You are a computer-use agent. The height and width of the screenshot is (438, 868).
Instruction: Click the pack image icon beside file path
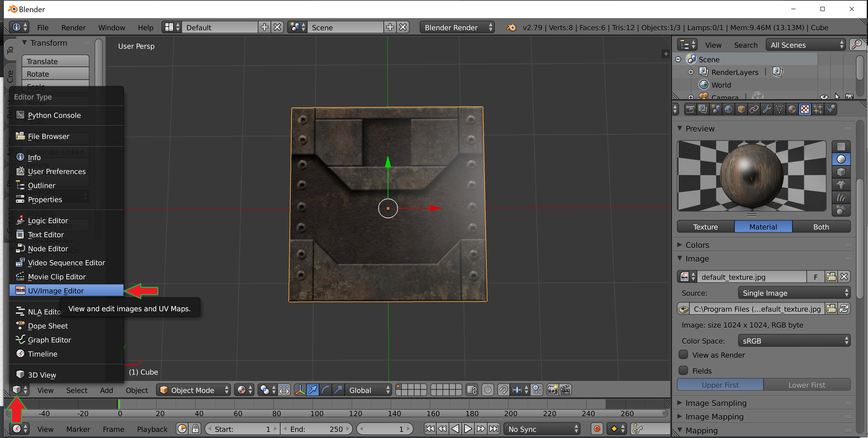click(684, 309)
